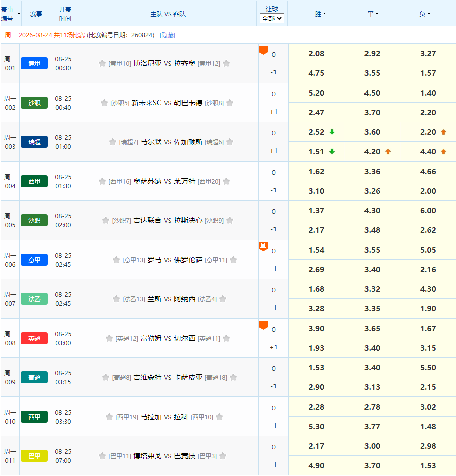This screenshot has height=476, width=456.
Task: Mark 兰斯 with star icon
Action: click(x=116, y=299)
